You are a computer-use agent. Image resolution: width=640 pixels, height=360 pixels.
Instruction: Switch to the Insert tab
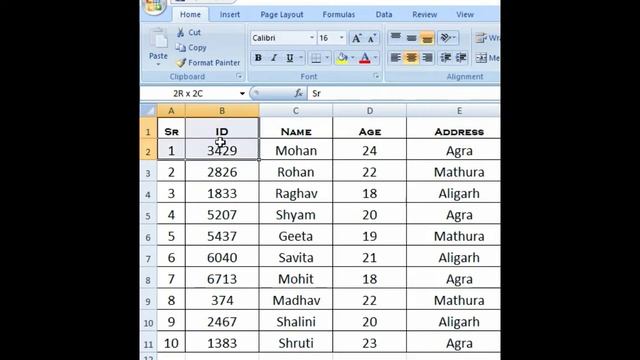pos(230,15)
